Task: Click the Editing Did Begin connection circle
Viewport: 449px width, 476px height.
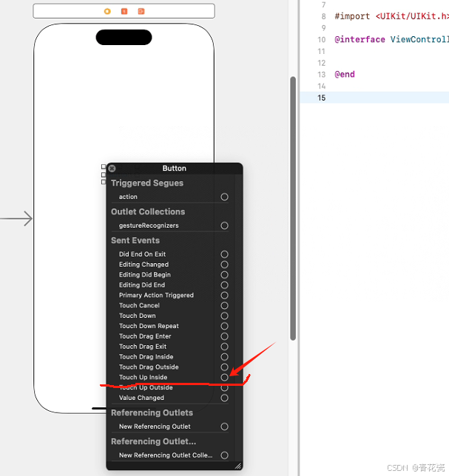Action: (225, 275)
